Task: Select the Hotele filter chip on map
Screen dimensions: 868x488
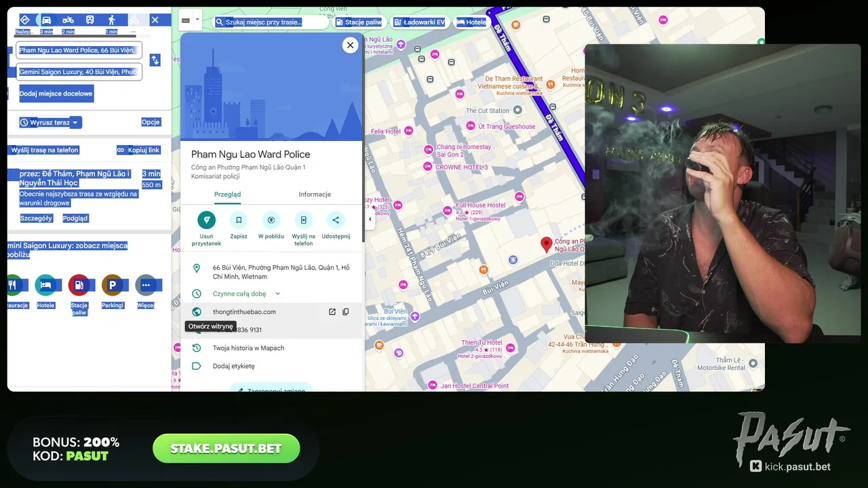Action: pyautogui.click(x=471, y=22)
